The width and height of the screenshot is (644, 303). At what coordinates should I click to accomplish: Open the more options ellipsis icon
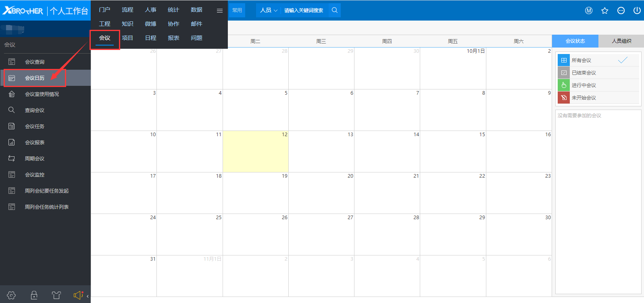pos(621,10)
